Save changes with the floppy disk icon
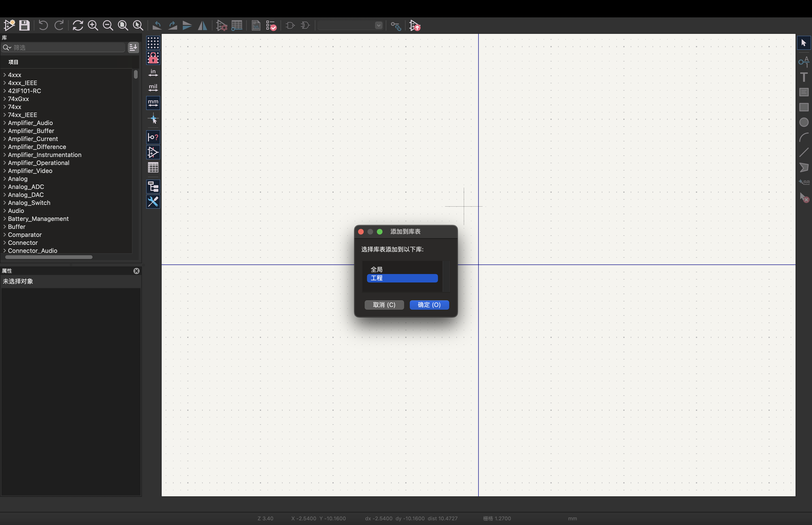 [24, 25]
